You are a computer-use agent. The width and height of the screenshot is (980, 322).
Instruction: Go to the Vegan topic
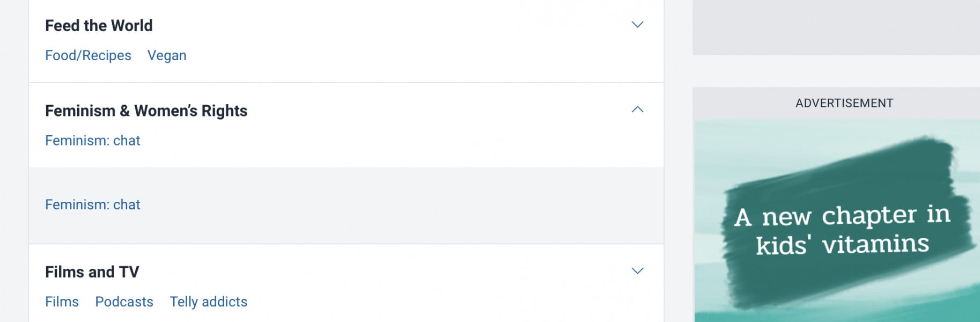pos(167,55)
